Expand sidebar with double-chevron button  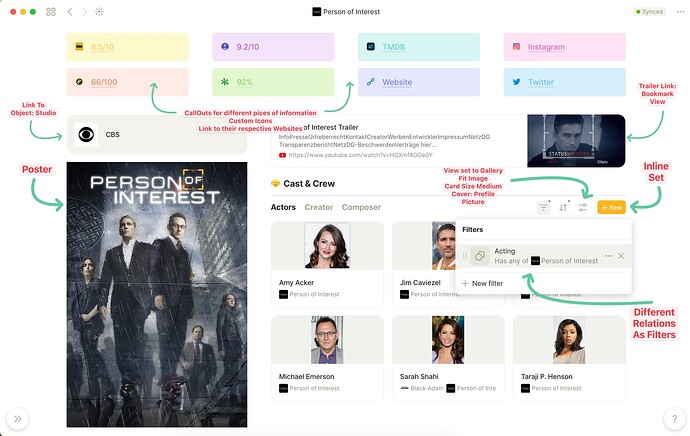click(x=18, y=419)
